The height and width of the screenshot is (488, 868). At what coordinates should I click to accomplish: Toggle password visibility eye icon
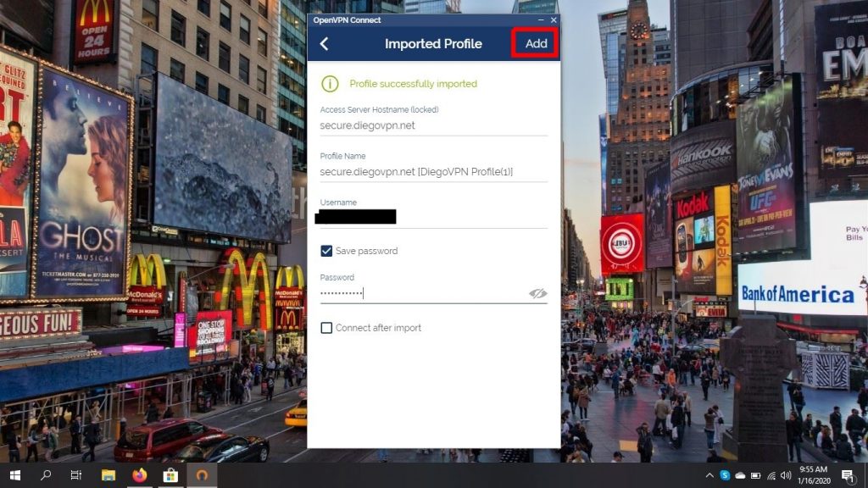click(x=537, y=293)
